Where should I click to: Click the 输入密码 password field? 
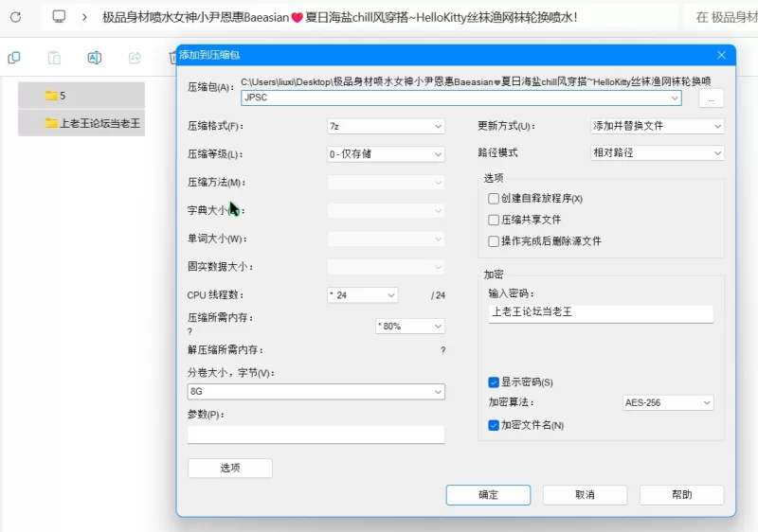click(601, 312)
